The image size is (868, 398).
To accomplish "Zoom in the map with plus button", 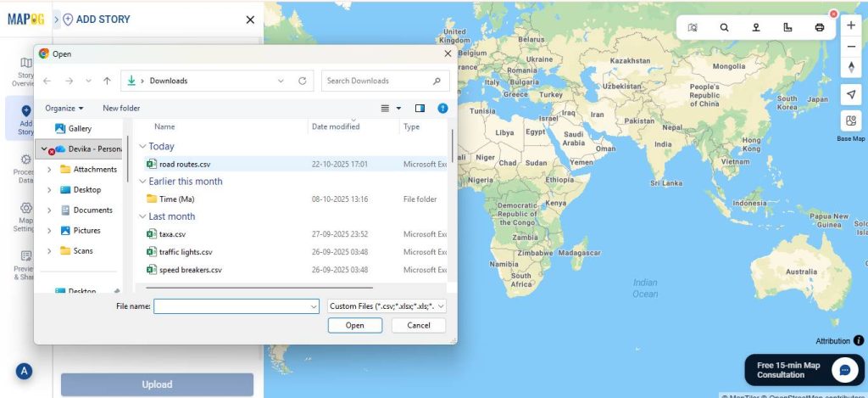I will [851, 25].
